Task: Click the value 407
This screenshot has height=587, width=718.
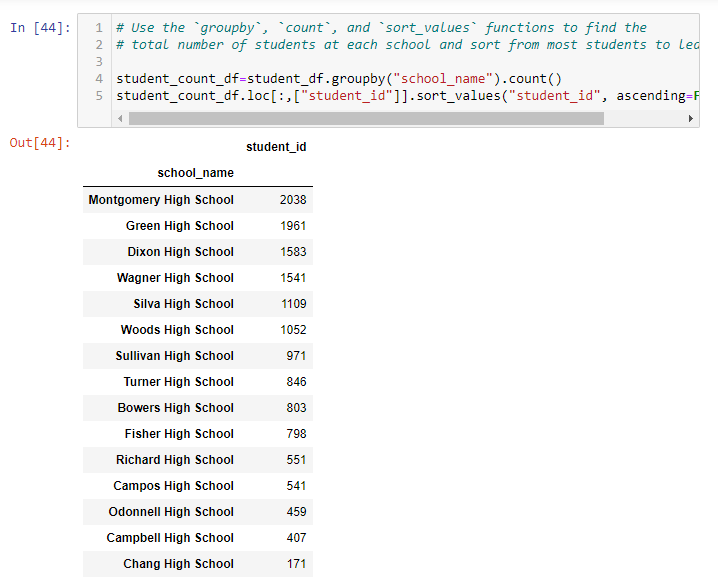Action: coord(296,538)
